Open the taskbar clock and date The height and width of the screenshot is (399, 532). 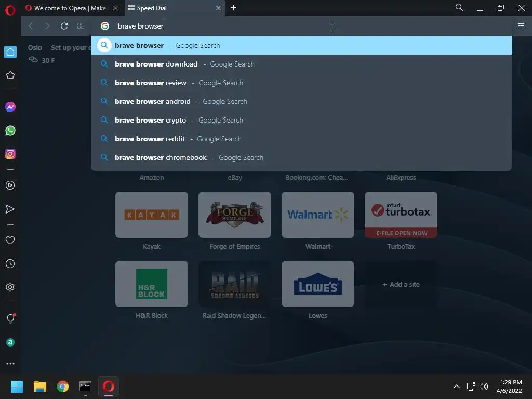(x=509, y=387)
